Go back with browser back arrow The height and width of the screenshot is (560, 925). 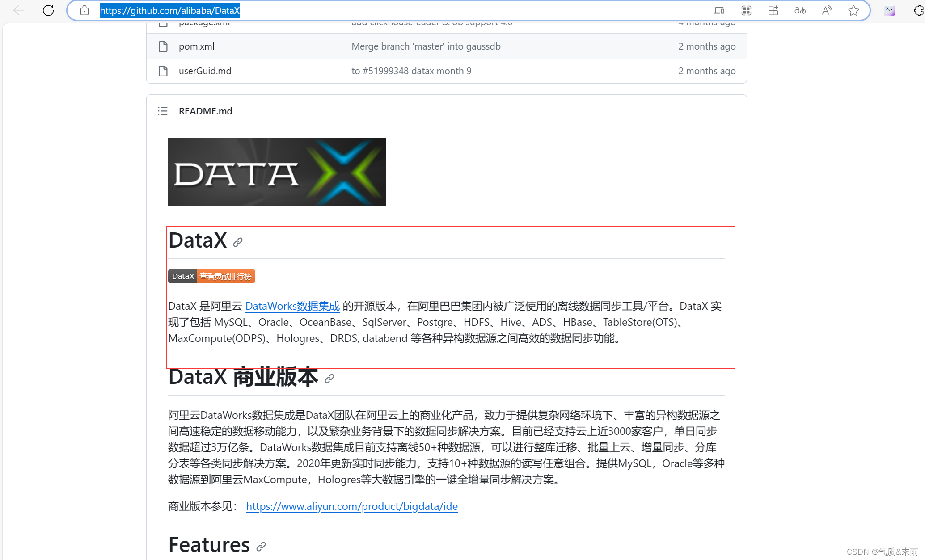coord(19,10)
